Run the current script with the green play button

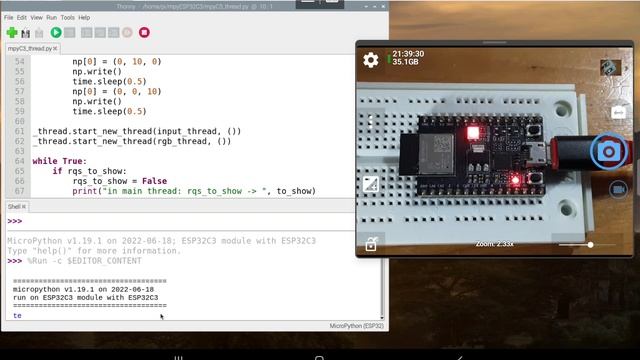[56, 33]
